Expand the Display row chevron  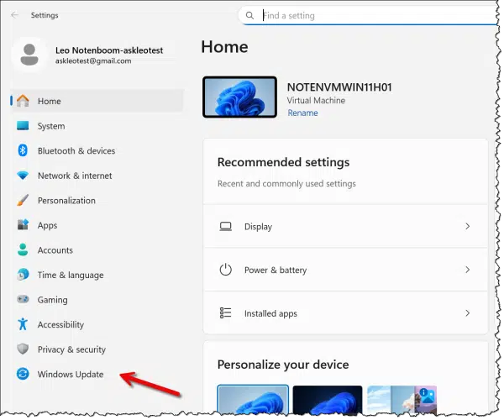(468, 227)
